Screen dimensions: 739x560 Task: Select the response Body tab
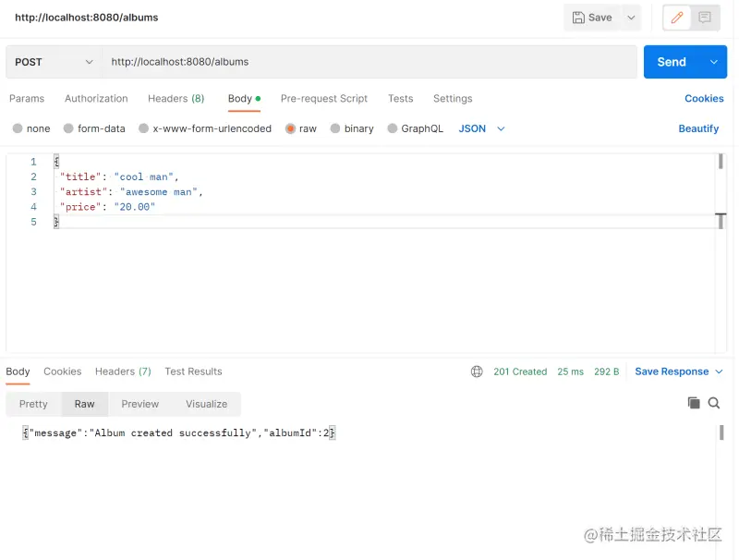click(18, 371)
